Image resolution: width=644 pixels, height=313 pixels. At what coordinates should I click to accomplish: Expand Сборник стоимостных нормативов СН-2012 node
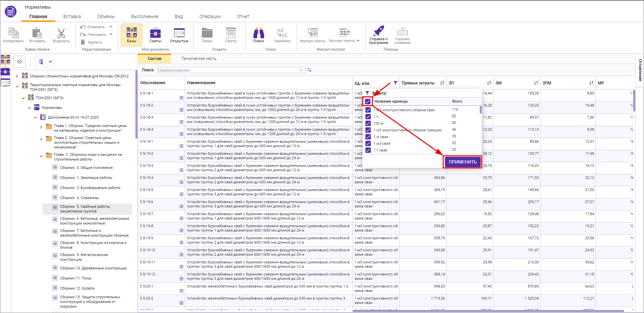coord(17,76)
